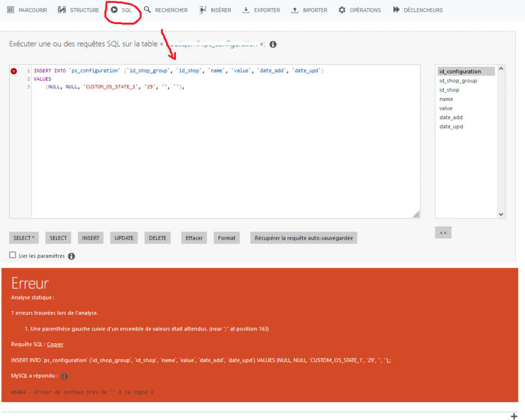Click 'Récupérer la requête auto-sauvegardée' button
Image resolution: width=525 pixels, height=420 pixels.
point(303,237)
